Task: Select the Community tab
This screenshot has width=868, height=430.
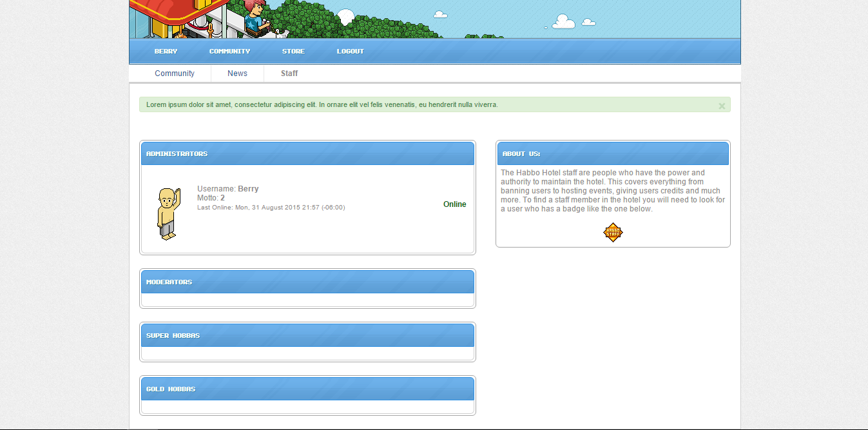Action: [x=174, y=73]
